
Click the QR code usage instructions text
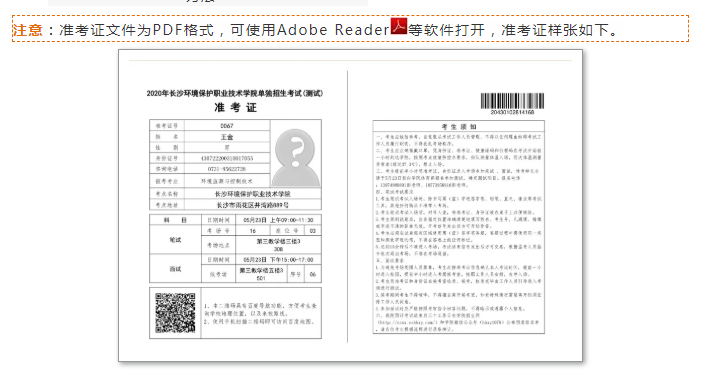pos(261,313)
